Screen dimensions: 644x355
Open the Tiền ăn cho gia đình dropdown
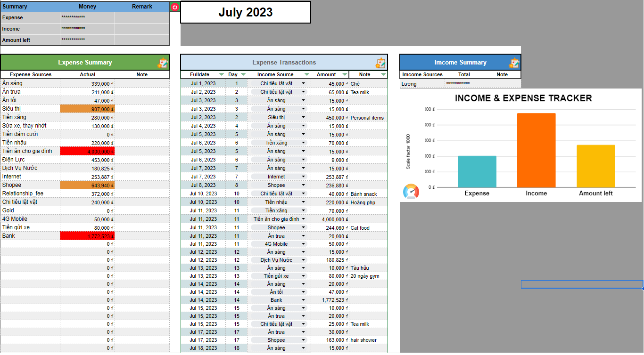303,219
